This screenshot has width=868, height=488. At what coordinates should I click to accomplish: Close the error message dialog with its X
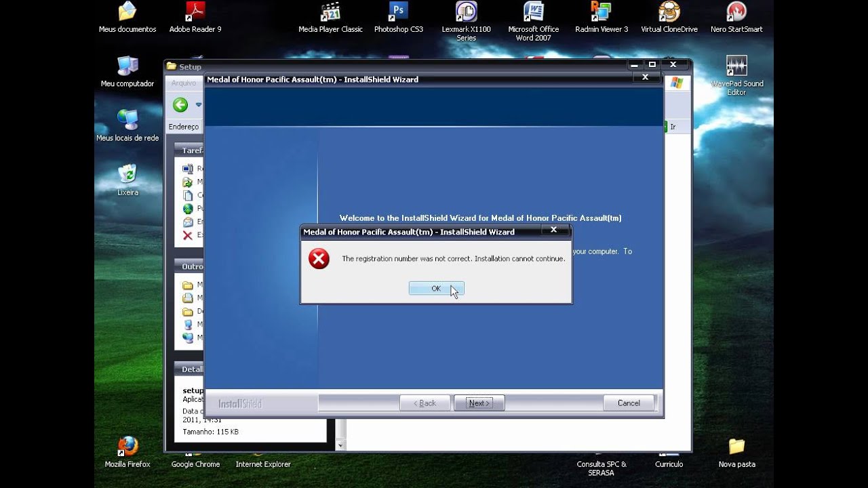[x=553, y=230]
